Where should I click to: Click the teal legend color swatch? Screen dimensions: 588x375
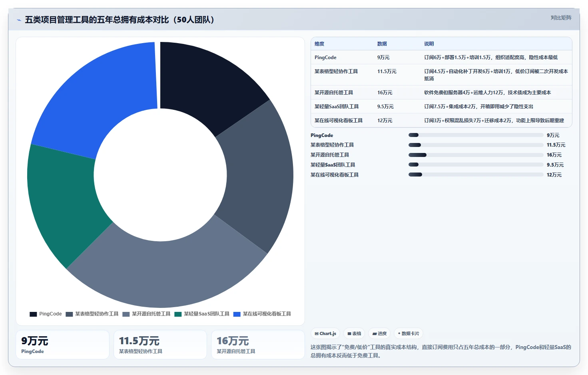(178, 314)
